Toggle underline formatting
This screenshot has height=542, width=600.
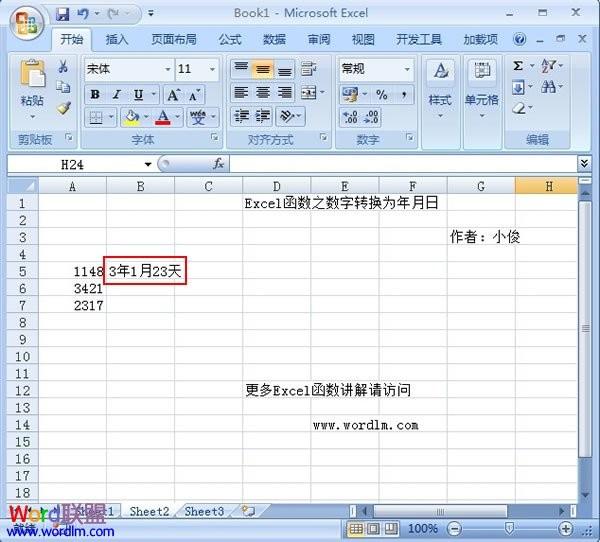pyautogui.click(x=138, y=95)
